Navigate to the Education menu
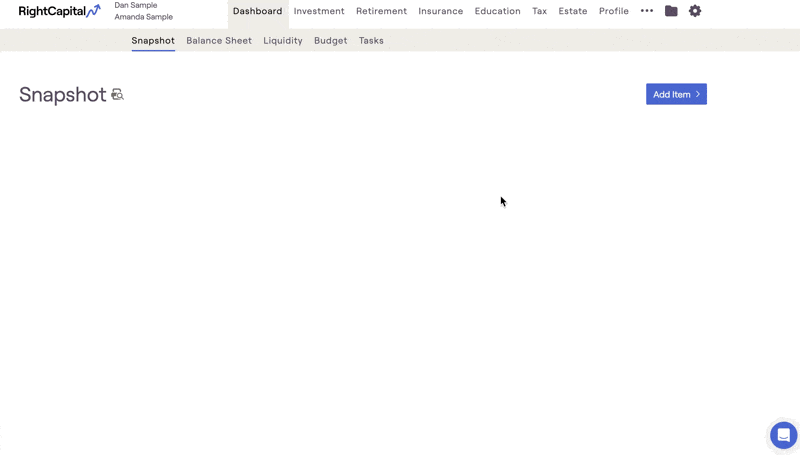The image size is (800, 455). click(497, 11)
